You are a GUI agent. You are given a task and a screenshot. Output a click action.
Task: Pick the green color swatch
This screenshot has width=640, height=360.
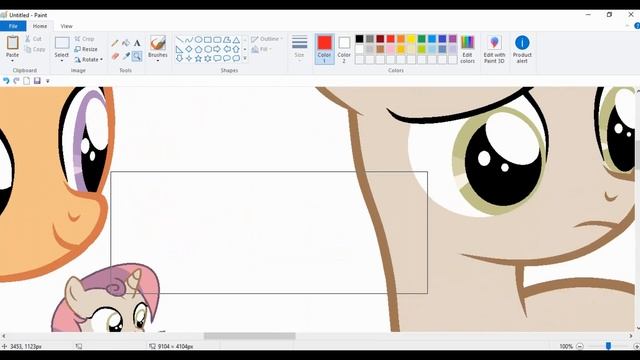click(422, 39)
